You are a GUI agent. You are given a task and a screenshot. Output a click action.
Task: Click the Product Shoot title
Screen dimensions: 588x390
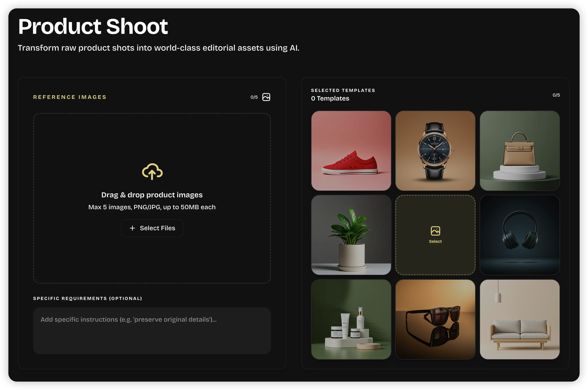93,26
